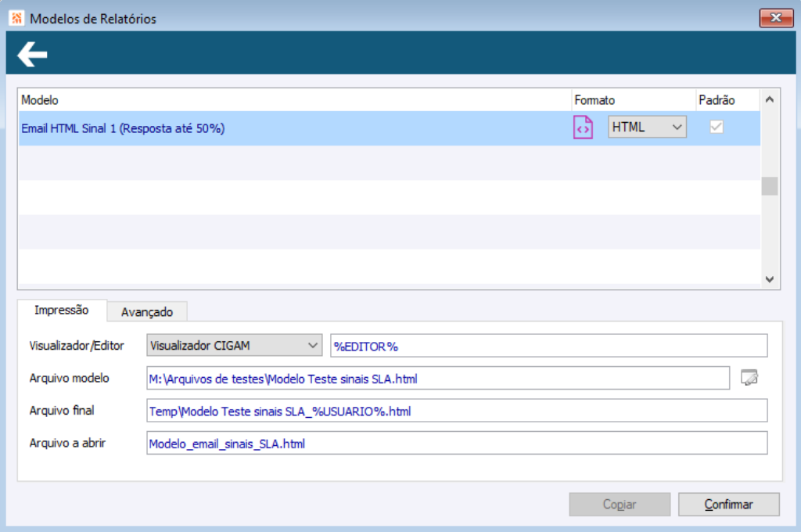This screenshot has height=532, width=801.
Task: Click the Copiar button
Action: coord(620,505)
